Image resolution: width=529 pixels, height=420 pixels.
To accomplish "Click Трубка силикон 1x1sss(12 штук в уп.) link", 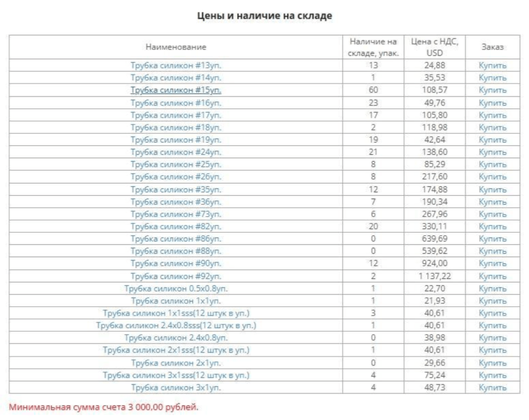I will click(176, 313).
